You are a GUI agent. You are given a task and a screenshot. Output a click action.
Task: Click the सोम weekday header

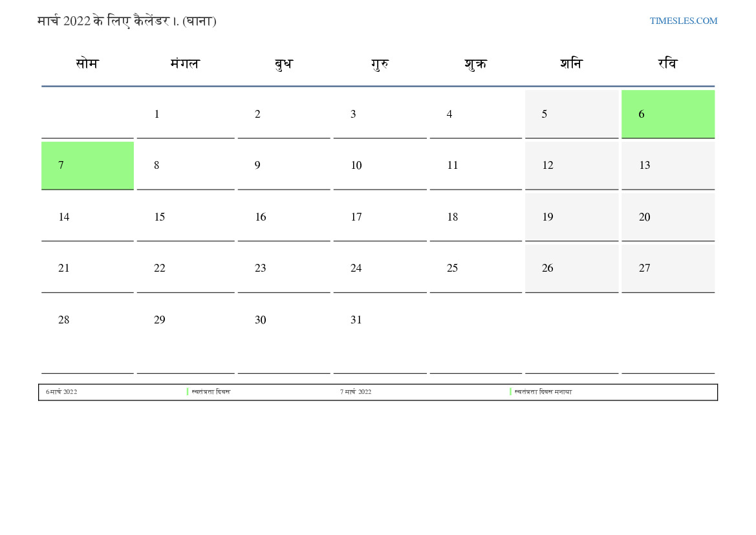pyautogui.click(x=87, y=63)
